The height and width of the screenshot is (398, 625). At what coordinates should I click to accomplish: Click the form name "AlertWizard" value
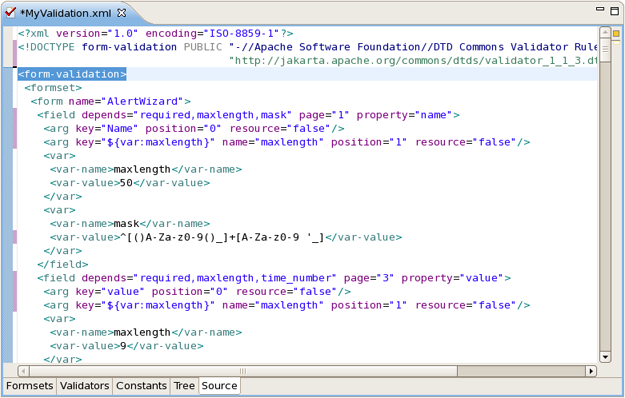click(143, 101)
